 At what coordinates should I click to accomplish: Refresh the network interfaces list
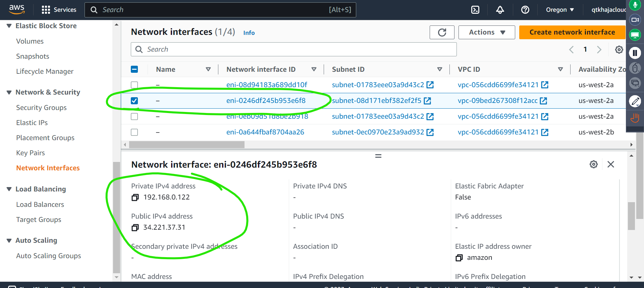tap(442, 32)
